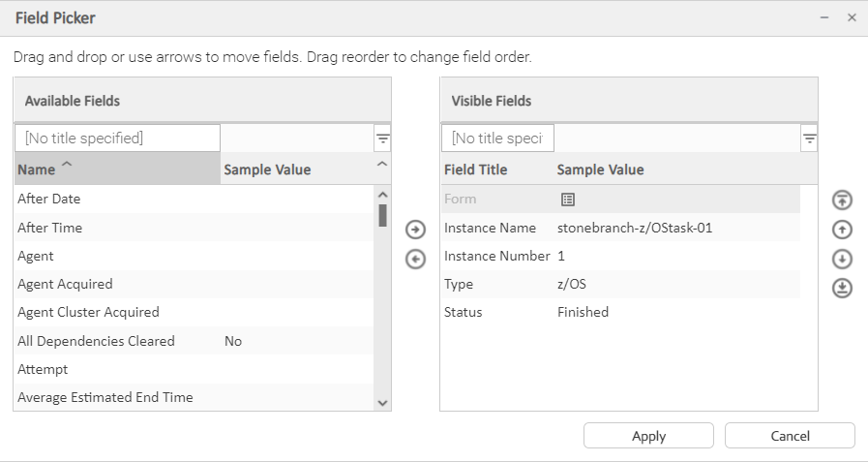Screen dimensions: 868x462
Task: Click the move-right arrow to add field
Action: coord(415,230)
